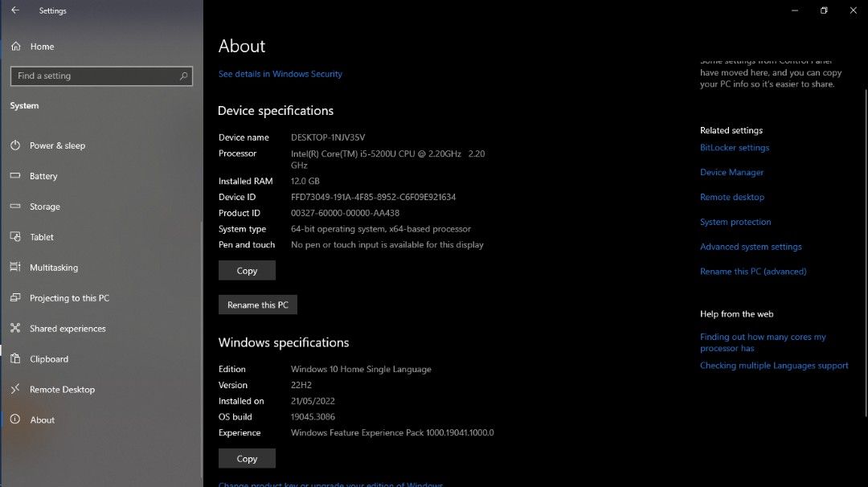This screenshot has width=868, height=487.
Task: Click the Clipboard icon
Action: [x=15, y=358]
